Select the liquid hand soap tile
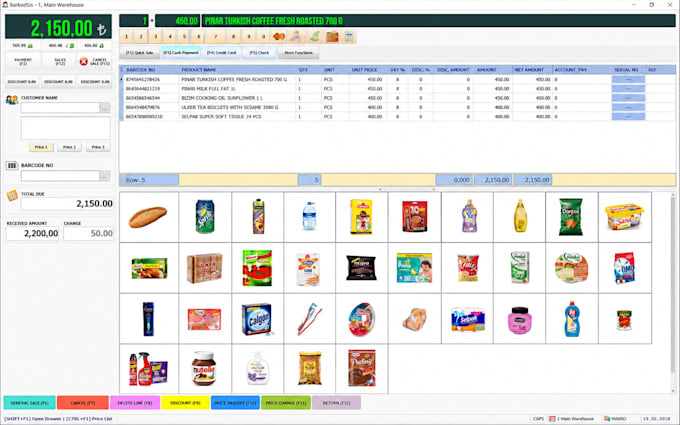The height and width of the screenshot is (425, 680). (257, 369)
